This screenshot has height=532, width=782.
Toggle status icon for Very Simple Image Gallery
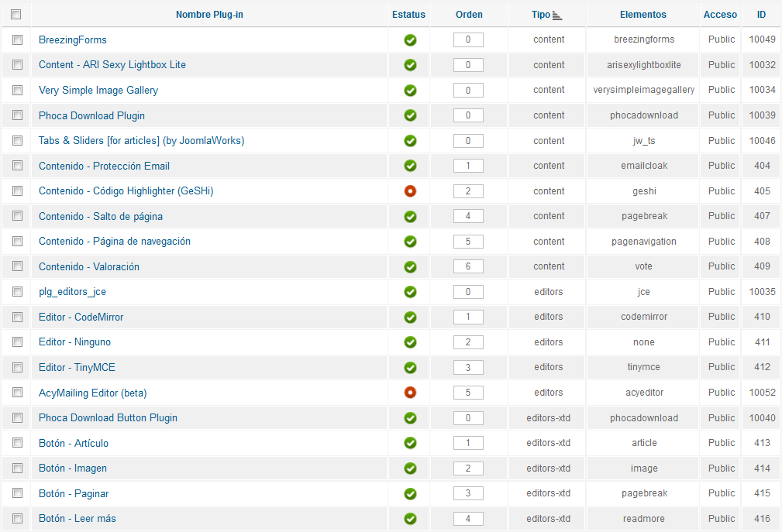pos(410,90)
